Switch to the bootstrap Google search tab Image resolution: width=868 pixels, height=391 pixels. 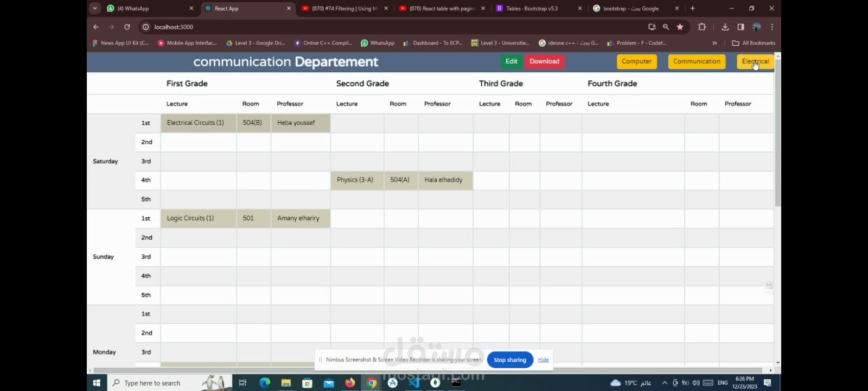pyautogui.click(x=636, y=8)
